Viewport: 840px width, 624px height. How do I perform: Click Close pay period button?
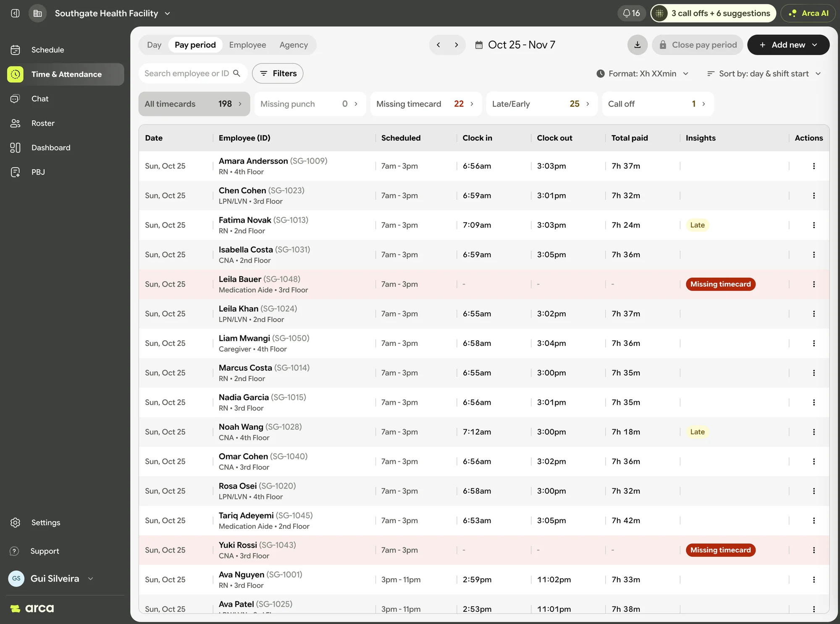click(697, 45)
